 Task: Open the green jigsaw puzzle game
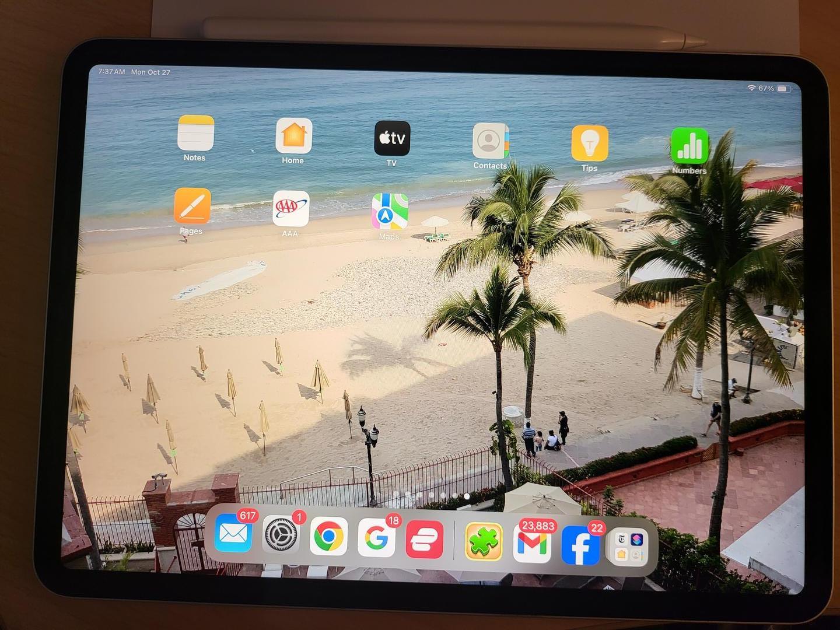[x=484, y=542]
